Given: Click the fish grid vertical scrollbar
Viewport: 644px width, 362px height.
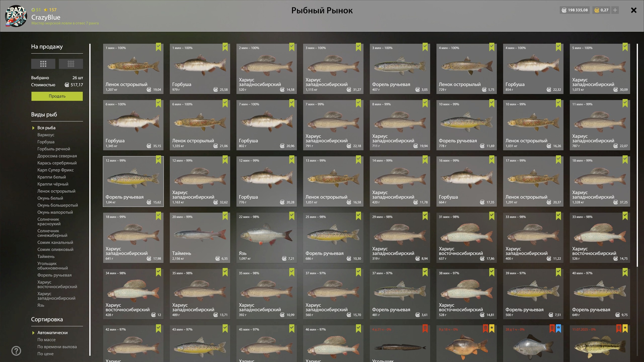Looking at the screenshot, I should pos(637,155).
